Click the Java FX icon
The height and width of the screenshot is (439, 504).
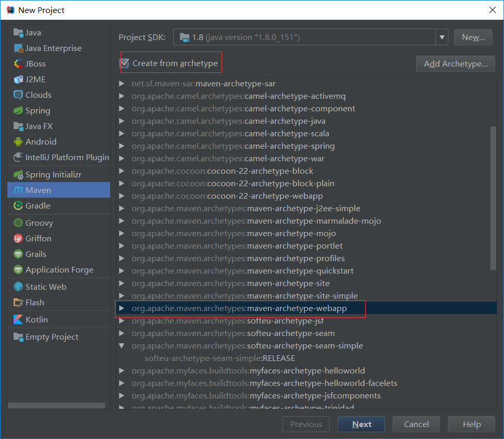tap(18, 126)
